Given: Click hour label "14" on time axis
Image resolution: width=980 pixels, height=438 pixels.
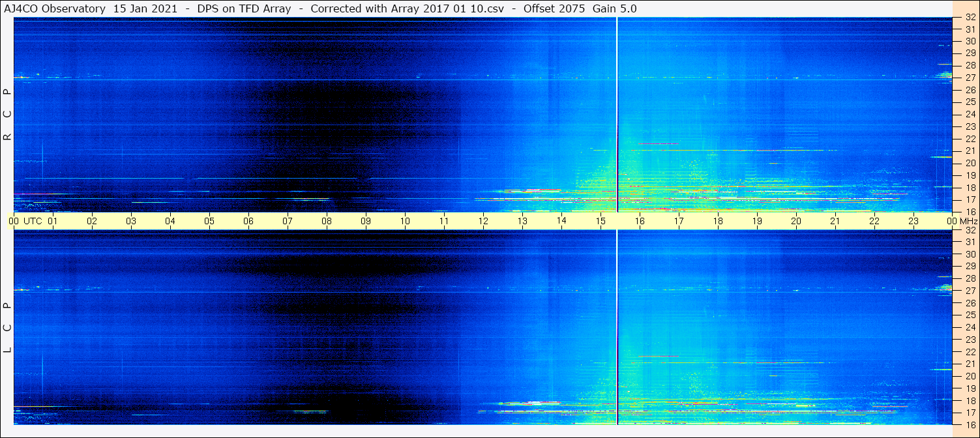Looking at the screenshot, I should 561,220.
